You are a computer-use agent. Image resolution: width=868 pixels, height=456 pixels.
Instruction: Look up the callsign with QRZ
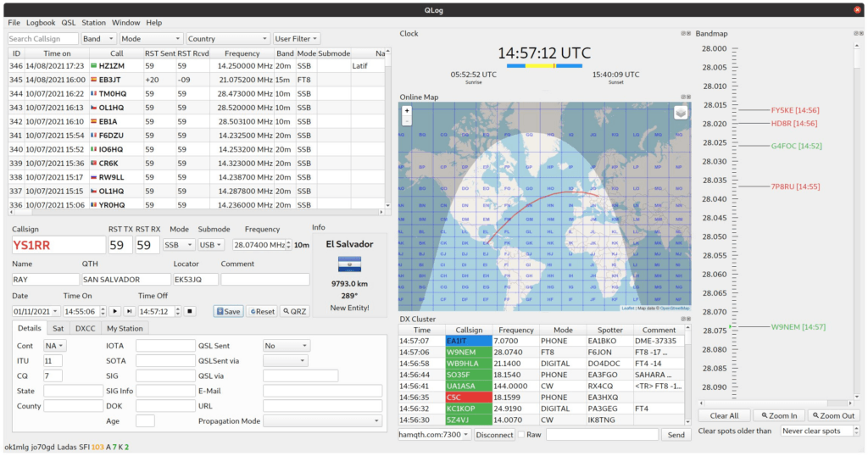294,312
